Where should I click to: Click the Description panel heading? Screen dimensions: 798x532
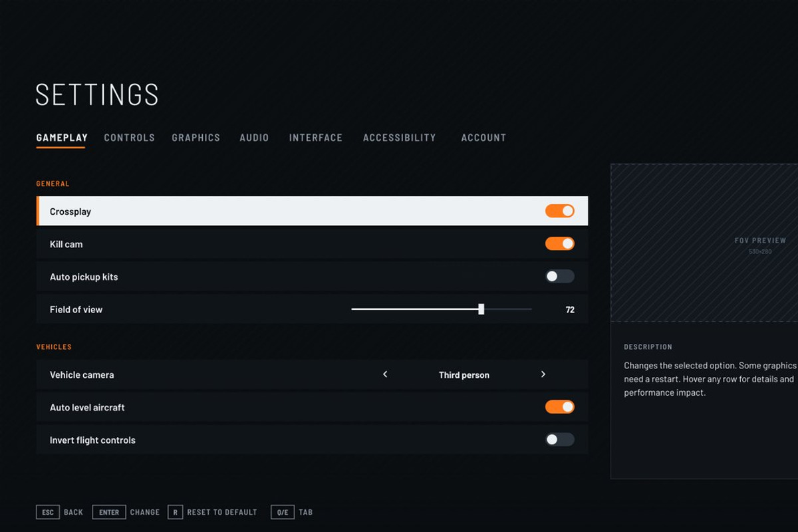pyautogui.click(x=648, y=347)
